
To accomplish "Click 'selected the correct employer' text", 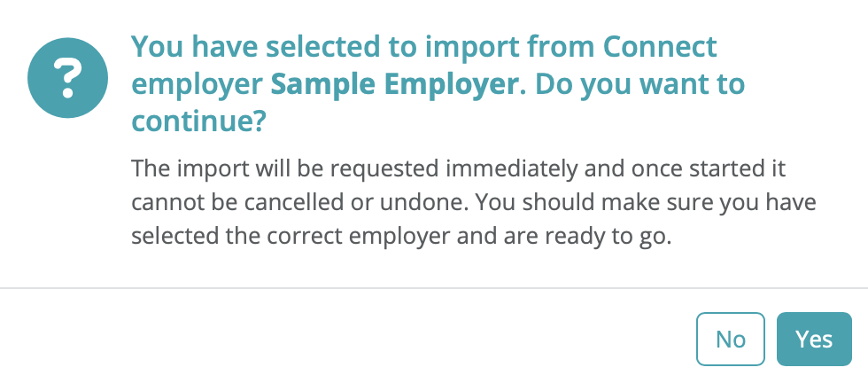I will coord(266,238).
